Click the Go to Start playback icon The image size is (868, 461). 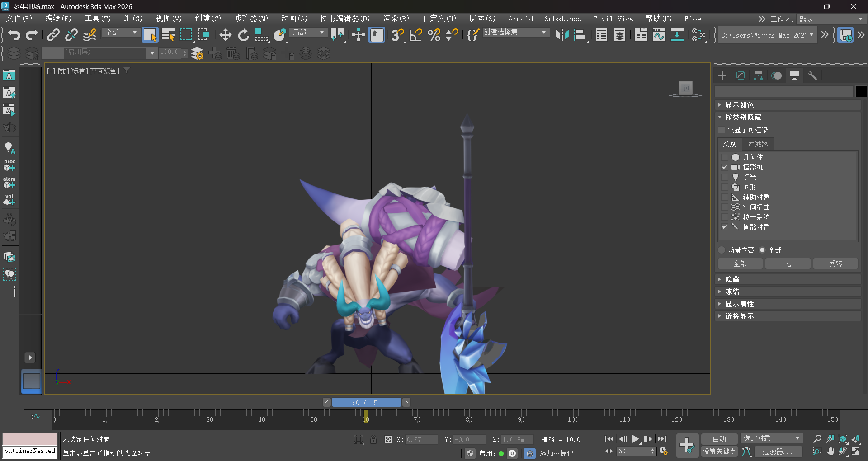pos(609,439)
